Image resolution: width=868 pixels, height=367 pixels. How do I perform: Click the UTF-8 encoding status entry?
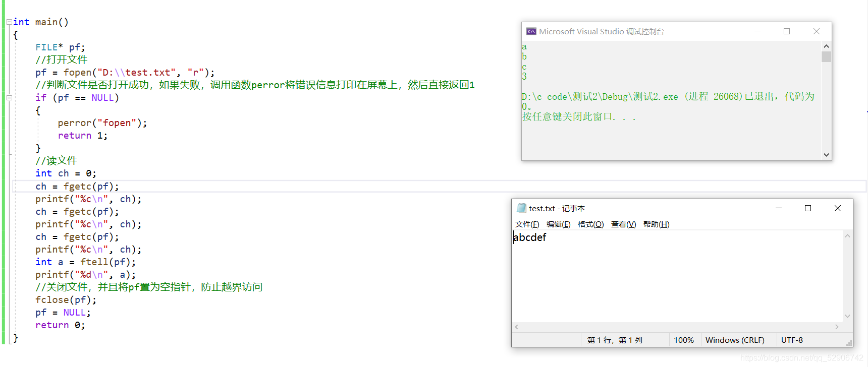pyautogui.click(x=792, y=340)
